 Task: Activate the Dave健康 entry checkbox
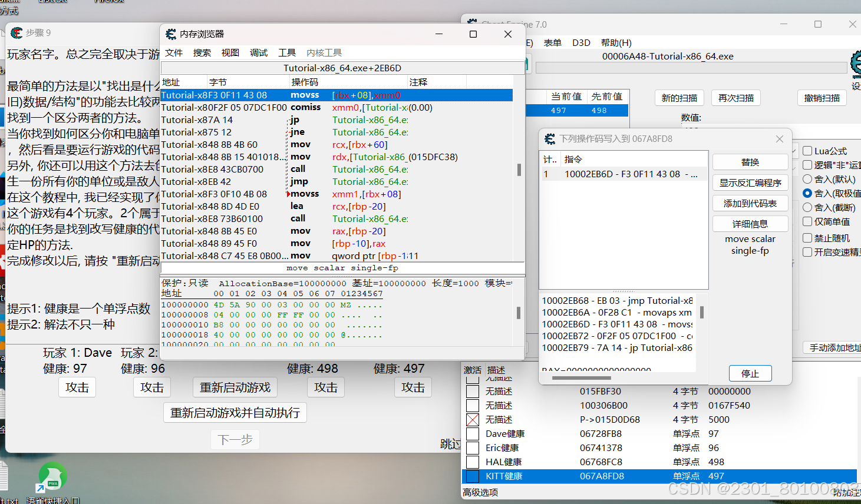click(473, 434)
